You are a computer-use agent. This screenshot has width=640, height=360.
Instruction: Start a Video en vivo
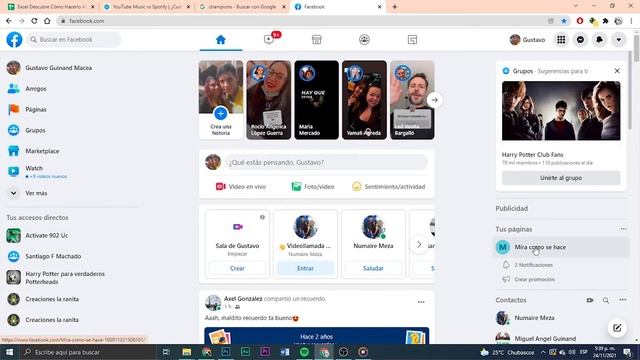point(241,187)
